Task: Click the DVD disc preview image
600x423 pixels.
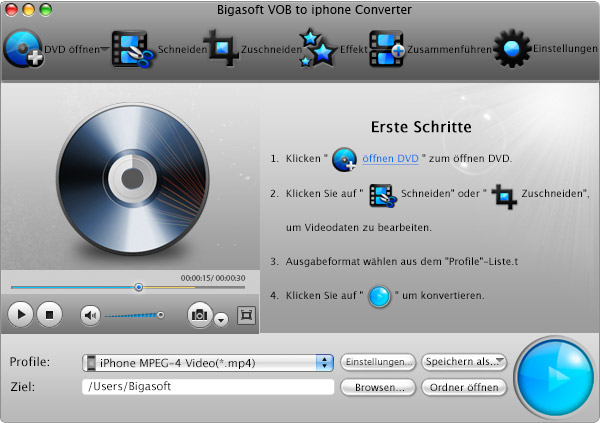Action: (x=133, y=179)
